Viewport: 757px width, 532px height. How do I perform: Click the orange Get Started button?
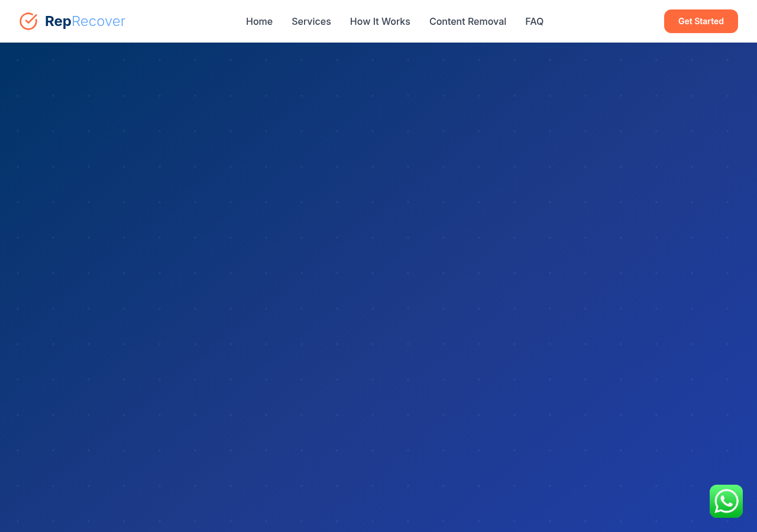701,21
